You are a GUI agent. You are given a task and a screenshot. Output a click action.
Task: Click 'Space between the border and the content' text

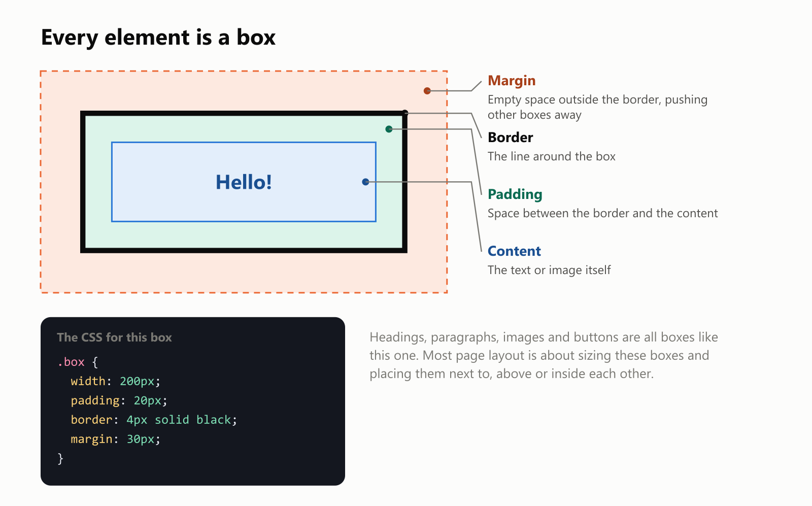603,213
